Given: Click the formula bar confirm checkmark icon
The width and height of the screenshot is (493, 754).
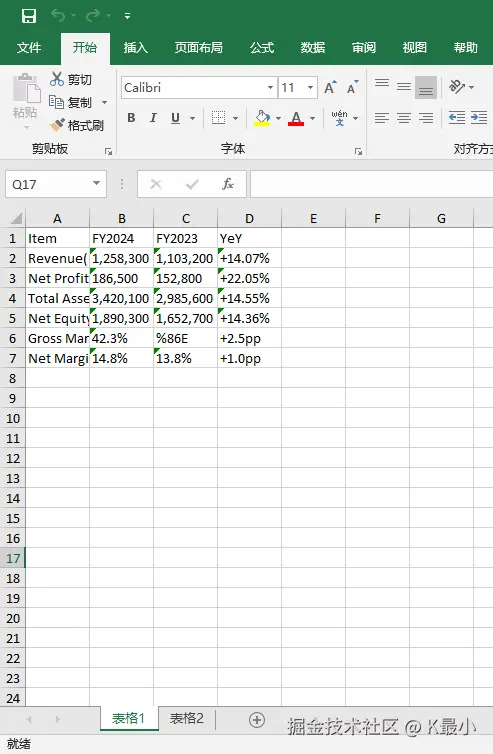Looking at the screenshot, I should pyautogui.click(x=192, y=184).
